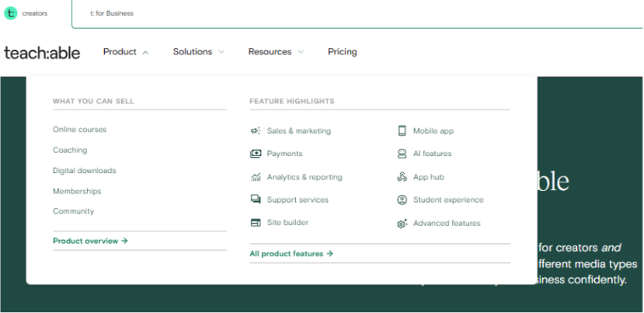Viewport: 644px width, 313px height.
Task: Click the Mobile app phone icon
Action: [402, 131]
